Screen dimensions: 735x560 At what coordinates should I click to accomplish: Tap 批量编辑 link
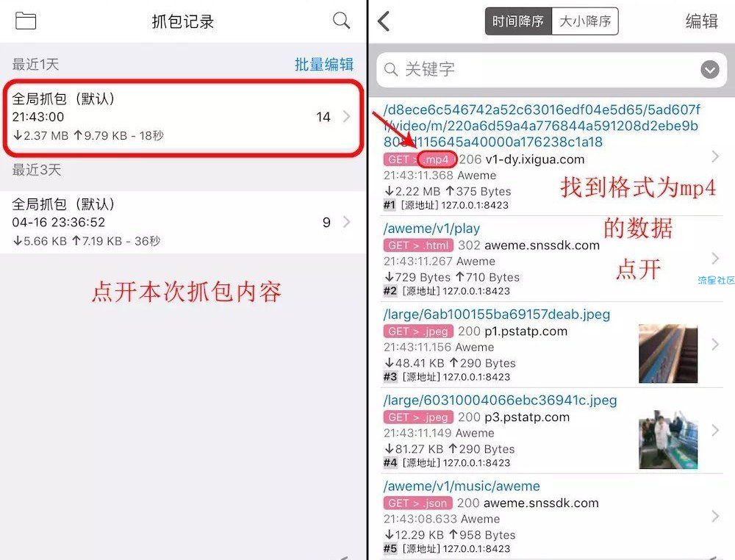324,64
